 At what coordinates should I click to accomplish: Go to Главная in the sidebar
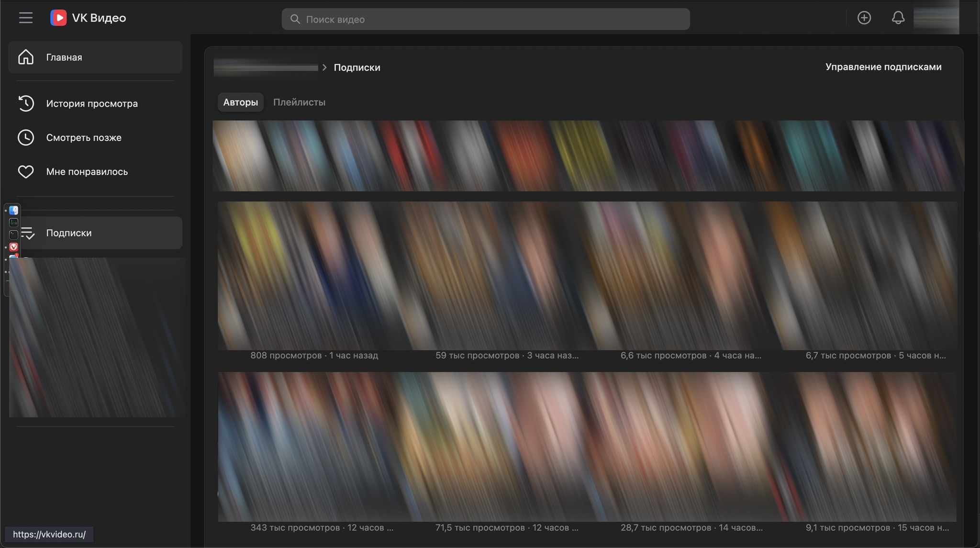[64, 57]
